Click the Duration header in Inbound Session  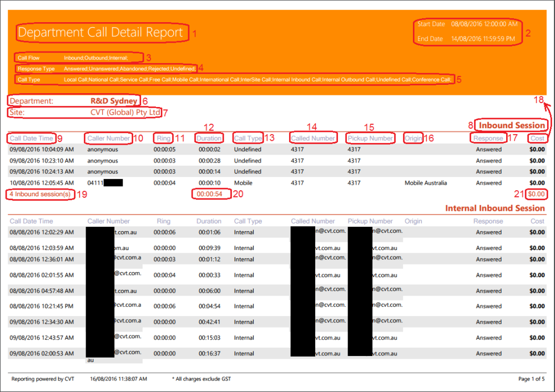(209, 138)
